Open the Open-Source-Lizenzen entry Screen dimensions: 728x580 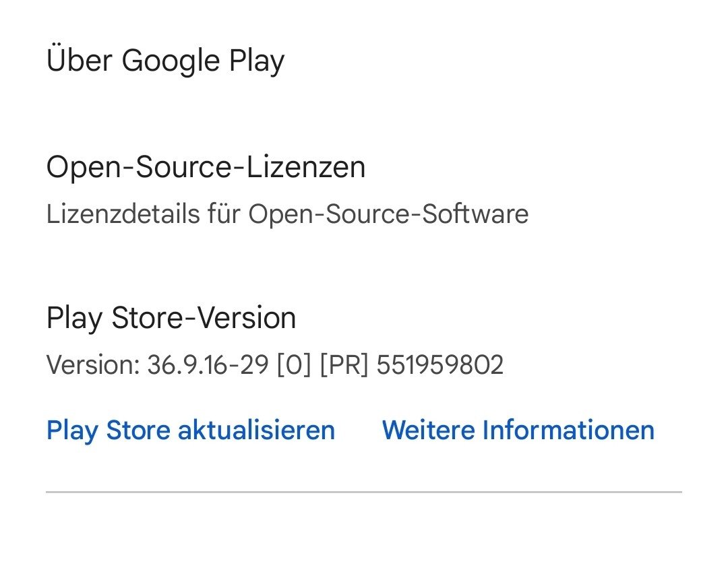point(206,167)
